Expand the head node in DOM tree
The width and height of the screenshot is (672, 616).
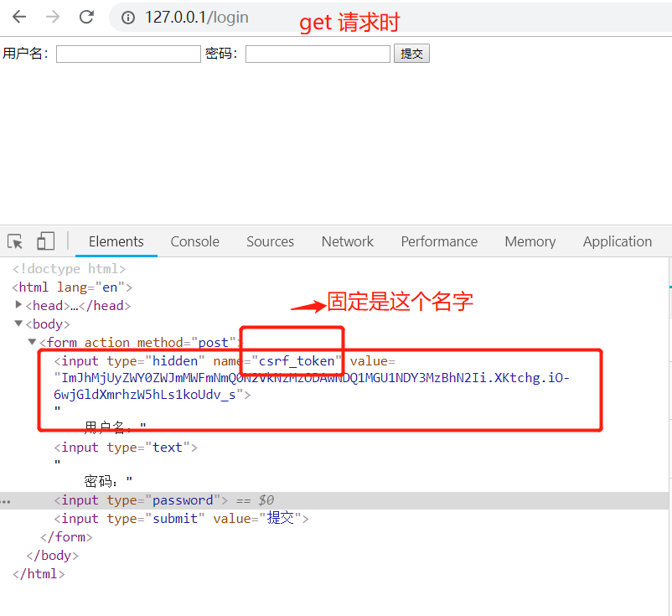[18, 305]
